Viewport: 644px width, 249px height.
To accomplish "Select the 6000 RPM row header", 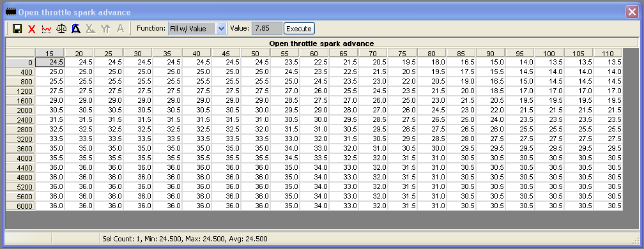I will tap(20, 206).
